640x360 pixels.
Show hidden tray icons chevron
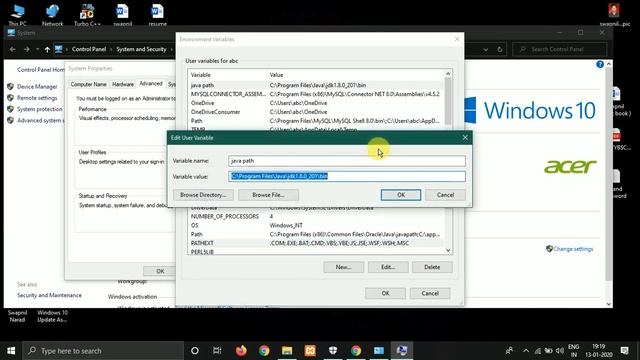526,351
